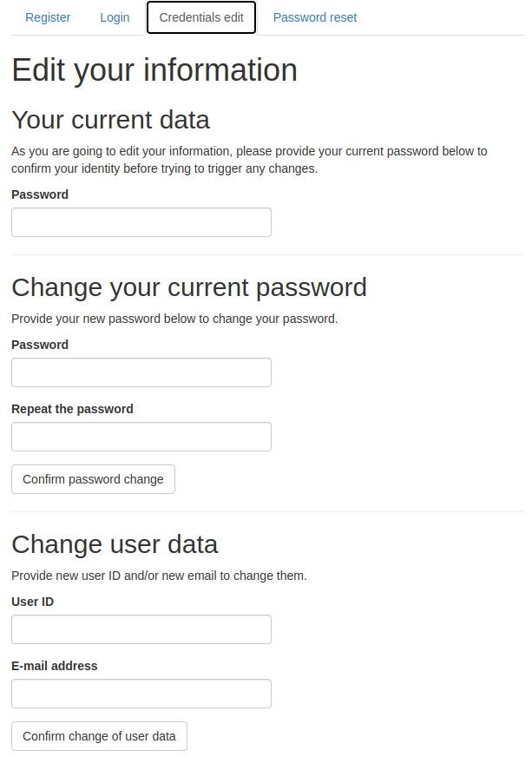Focus the E-mail address text box
The width and height of the screenshot is (532, 757).
(141, 694)
